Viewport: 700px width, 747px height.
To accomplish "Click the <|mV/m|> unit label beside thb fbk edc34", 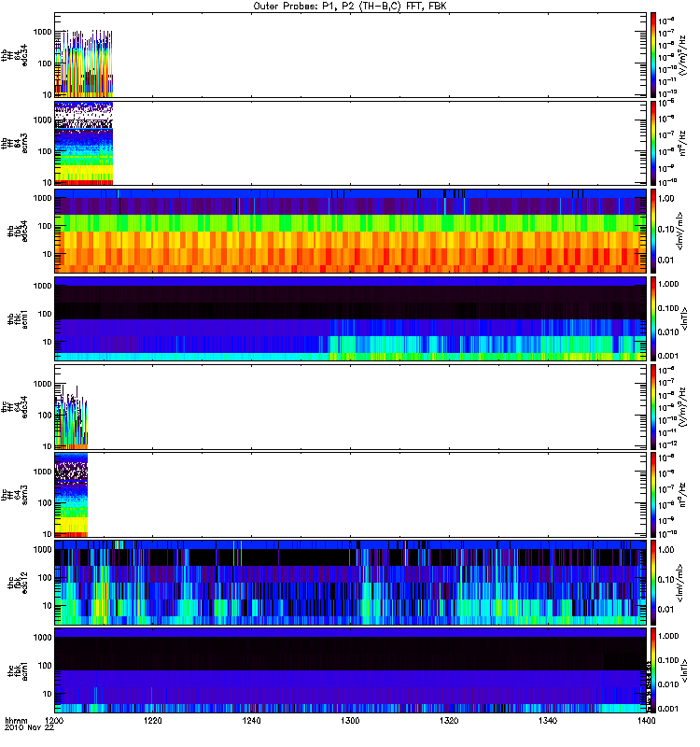I will [680, 231].
